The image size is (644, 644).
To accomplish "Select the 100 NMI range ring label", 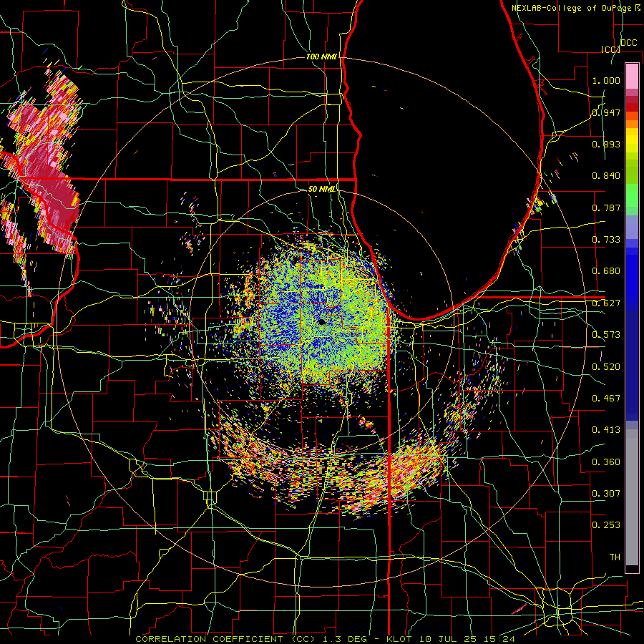I will (321, 57).
